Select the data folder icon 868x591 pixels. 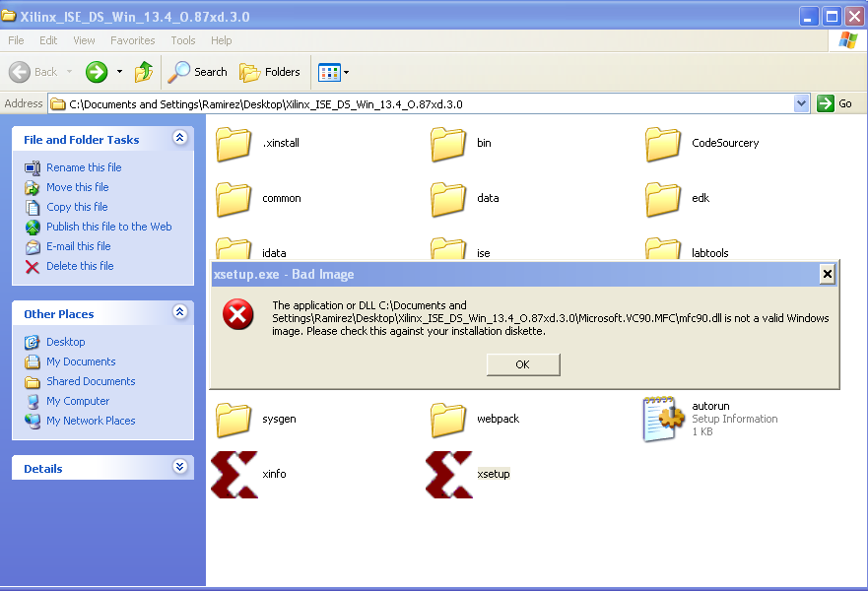coord(448,199)
